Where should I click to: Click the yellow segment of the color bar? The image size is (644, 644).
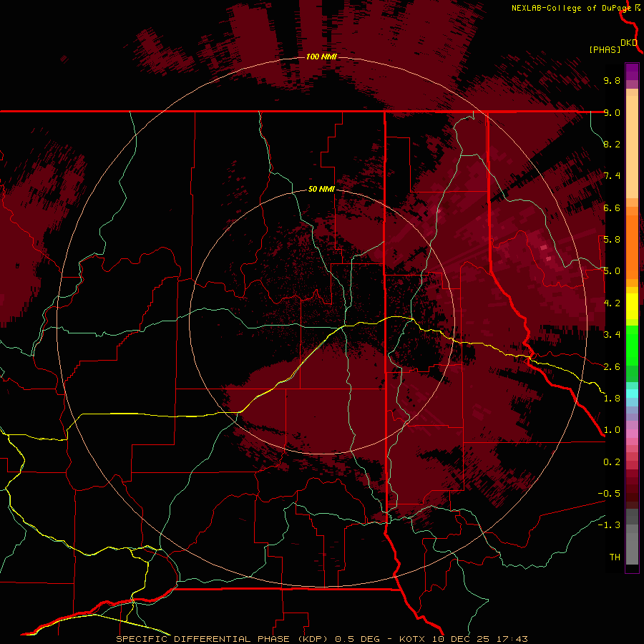tap(632, 306)
